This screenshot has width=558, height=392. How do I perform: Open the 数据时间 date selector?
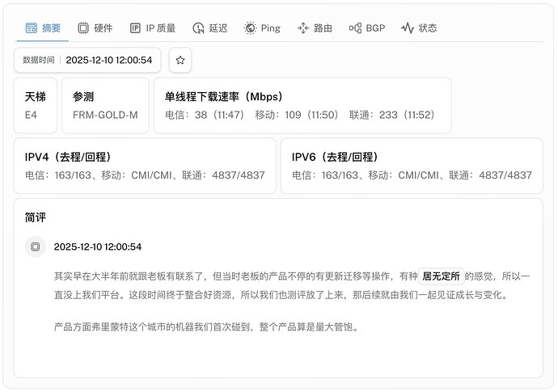coord(87,60)
